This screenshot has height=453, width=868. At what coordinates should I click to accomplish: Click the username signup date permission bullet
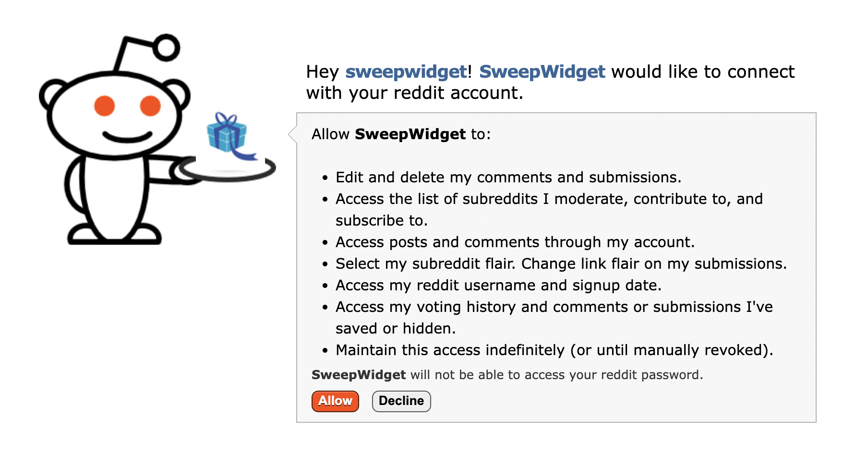498,285
